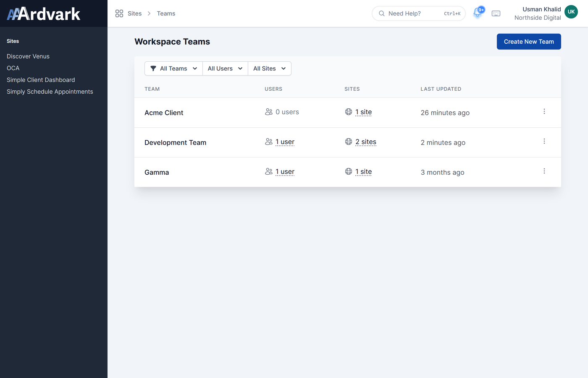The width and height of the screenshot is (588, 378).
Task: Open the UK user avatar menu
Action: [x=571, y=12]
